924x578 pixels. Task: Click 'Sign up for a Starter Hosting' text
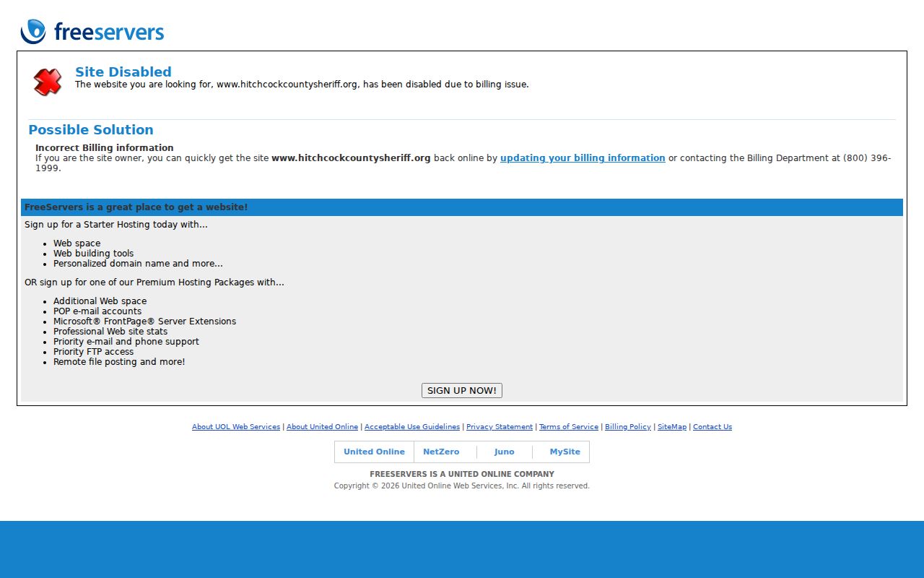pyautogui.click(x=116, y=225)
